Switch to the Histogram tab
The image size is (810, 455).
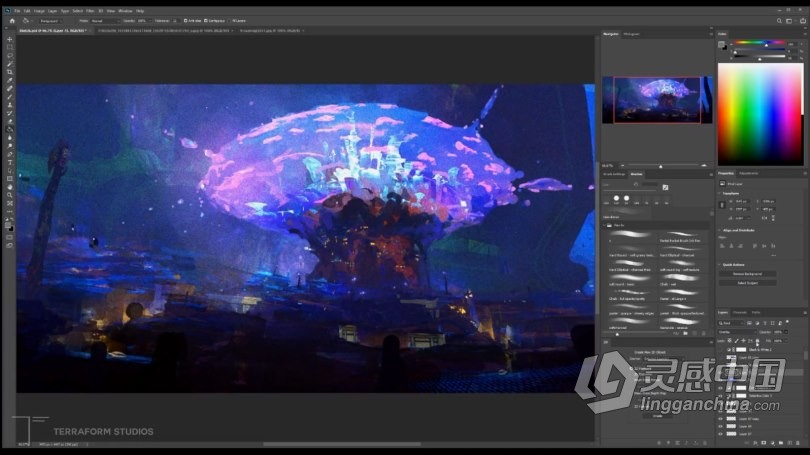[632, 34]
